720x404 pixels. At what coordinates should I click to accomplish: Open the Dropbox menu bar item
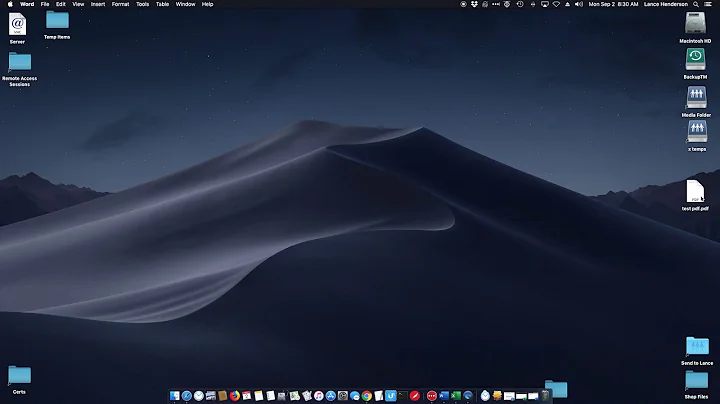(x=474, y=4)
